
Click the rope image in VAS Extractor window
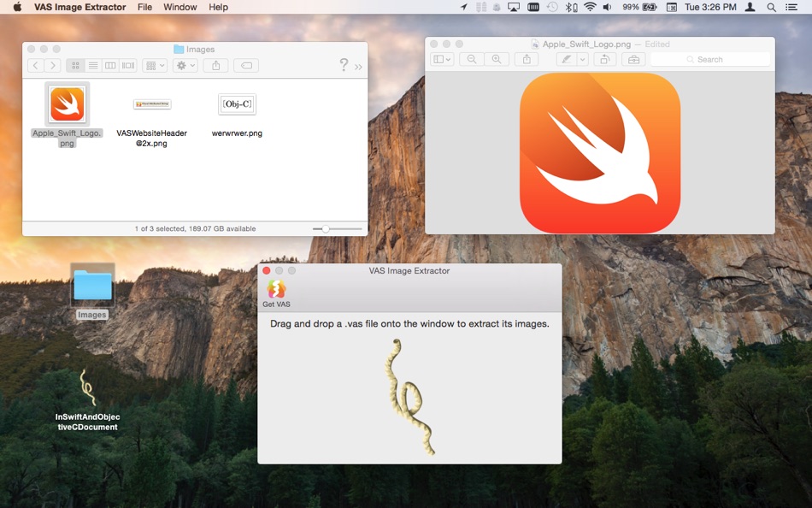pos(409,397)
